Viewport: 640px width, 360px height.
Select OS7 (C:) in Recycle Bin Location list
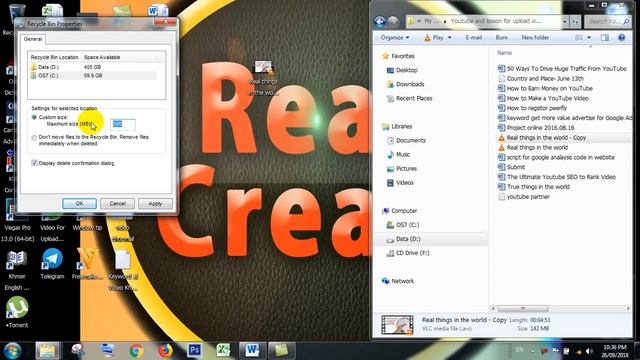[x=93, y=76]
